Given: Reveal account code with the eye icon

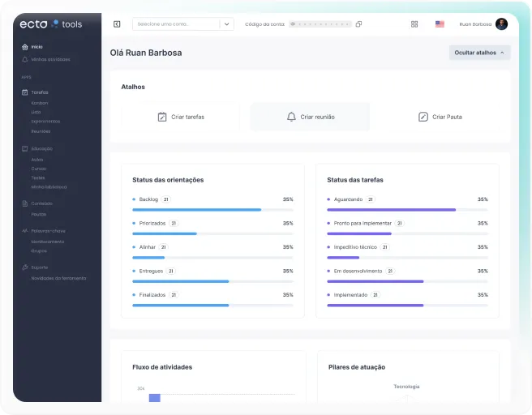Looking at the screenshot, I should (x=293, y=24).
